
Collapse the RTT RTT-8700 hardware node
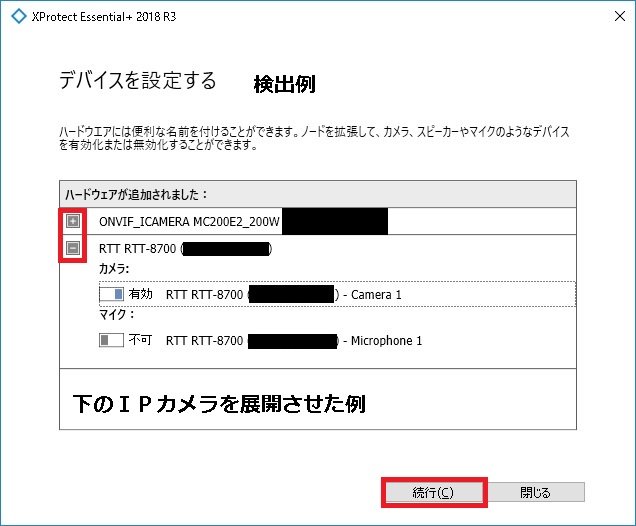tap(73, 248)
